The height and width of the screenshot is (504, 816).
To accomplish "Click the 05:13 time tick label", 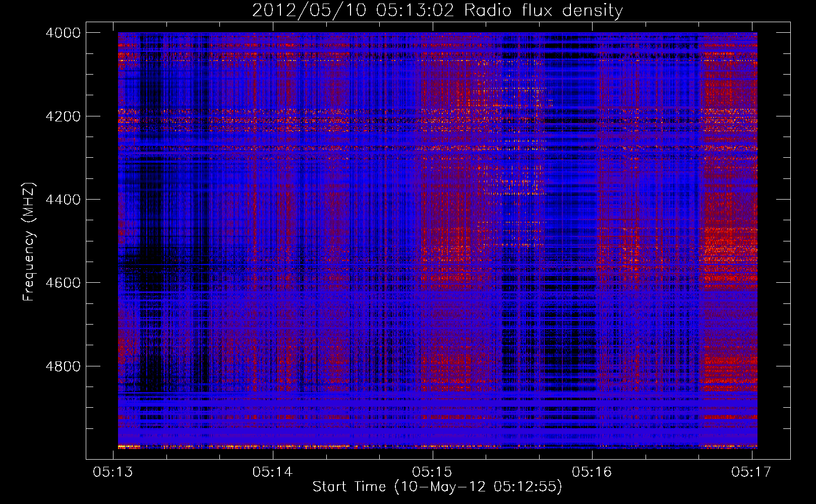I will pos(113,472).
